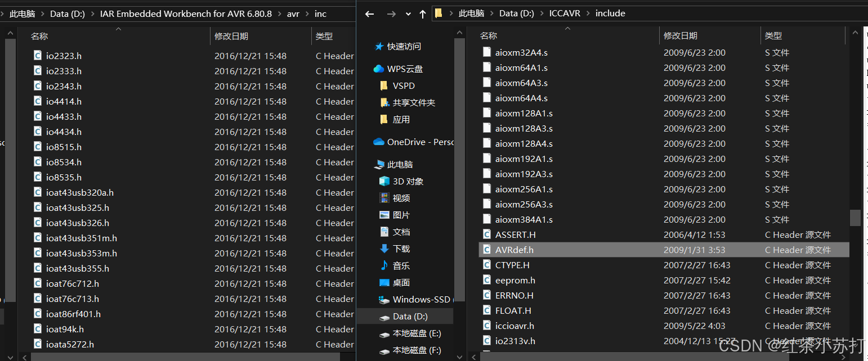Select the AVRdef.h file

tap(664, 250)
